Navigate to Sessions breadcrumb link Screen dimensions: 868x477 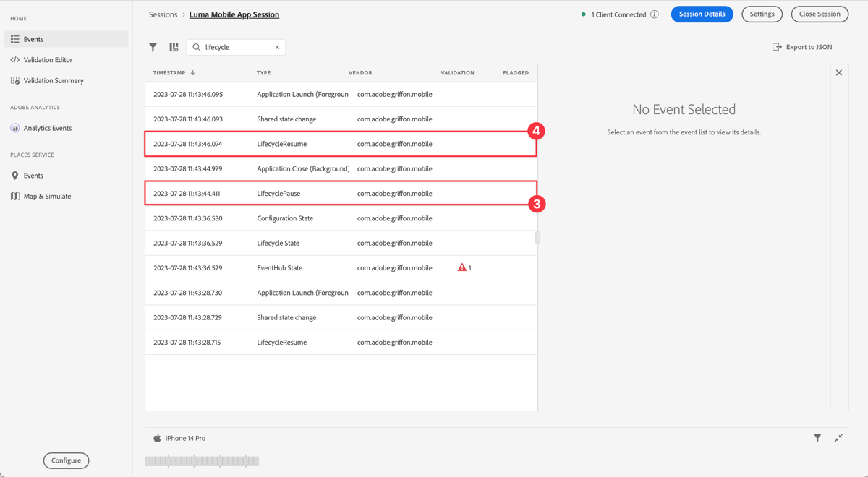click(x=163, y=14)
